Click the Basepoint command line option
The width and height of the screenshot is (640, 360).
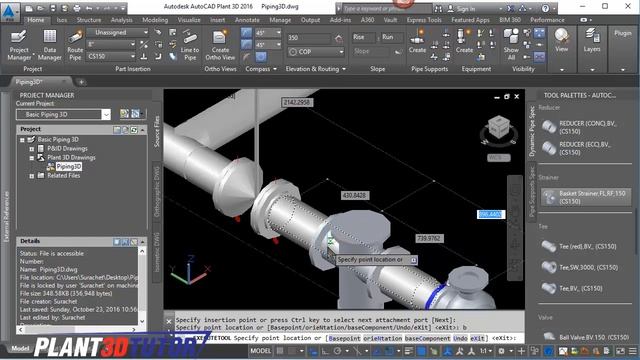[344, 338]
